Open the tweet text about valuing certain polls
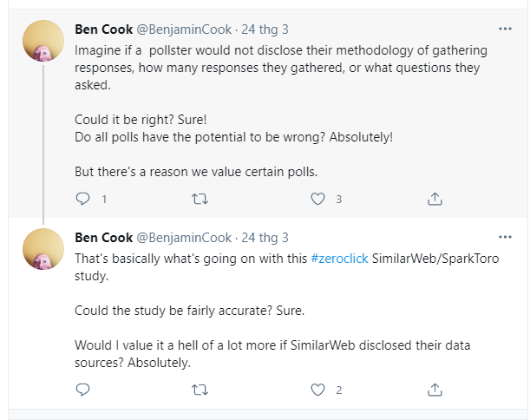Screen dimensions: 530x420 coord(196,170)
